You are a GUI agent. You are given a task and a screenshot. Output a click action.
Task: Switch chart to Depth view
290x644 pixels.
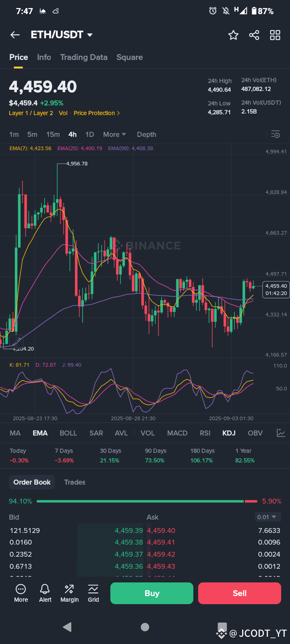pyautogui.click(x=147, y=134)
